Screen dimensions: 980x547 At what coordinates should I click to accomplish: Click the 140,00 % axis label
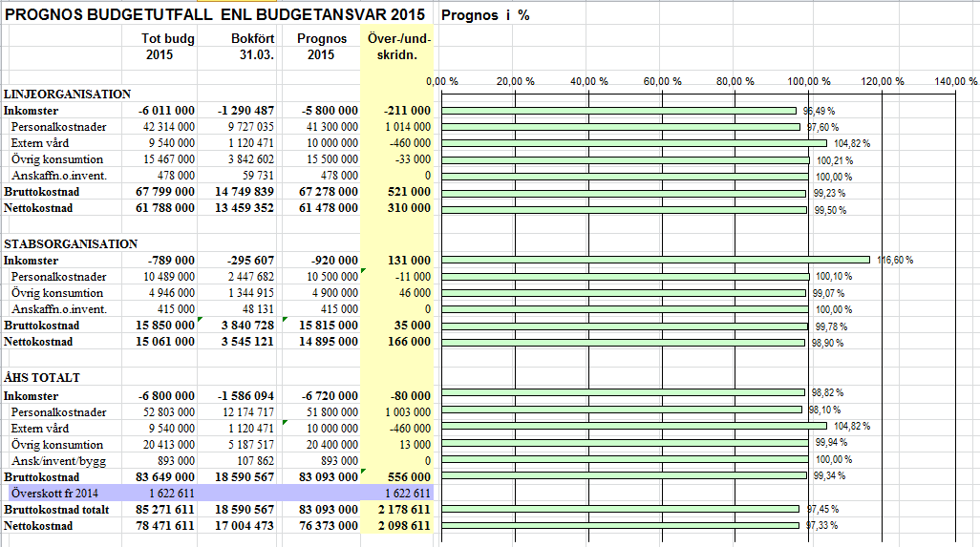point(955,81)
